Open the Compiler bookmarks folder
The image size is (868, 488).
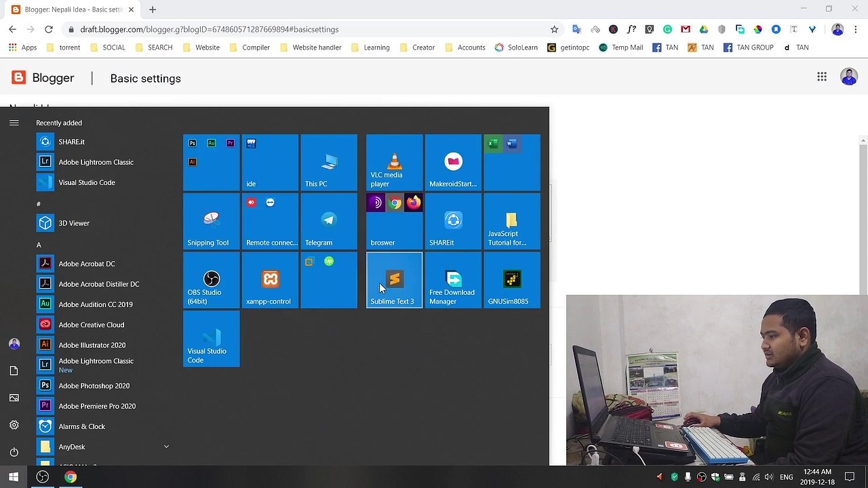coord(250,47)
